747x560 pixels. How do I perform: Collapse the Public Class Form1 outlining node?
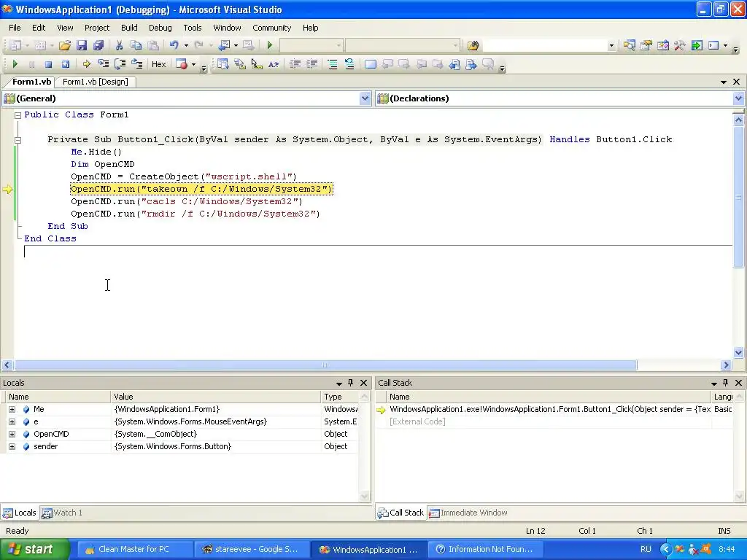click(x=18, y=115)
